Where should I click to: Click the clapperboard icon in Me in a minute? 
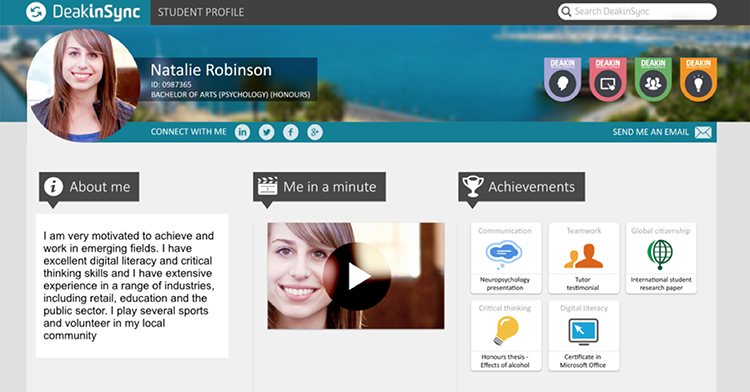(x=267, y=186)
